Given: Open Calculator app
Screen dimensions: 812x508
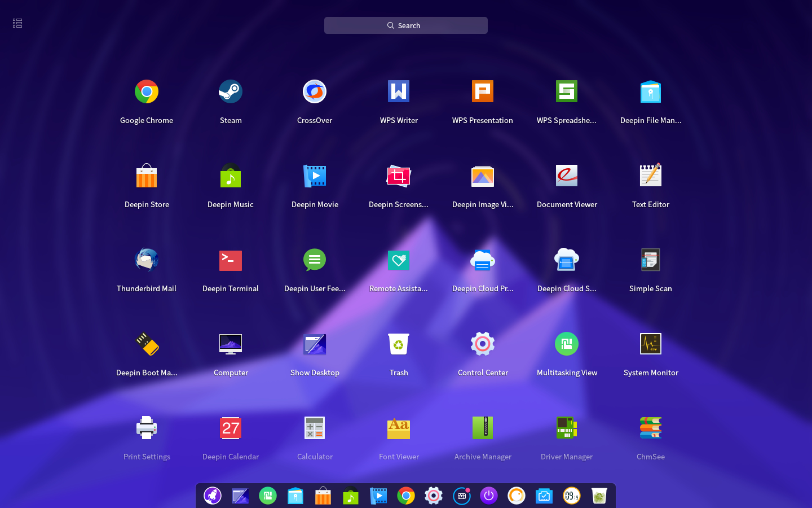Looking at the screenshot, I should click(x=315, y=428).
